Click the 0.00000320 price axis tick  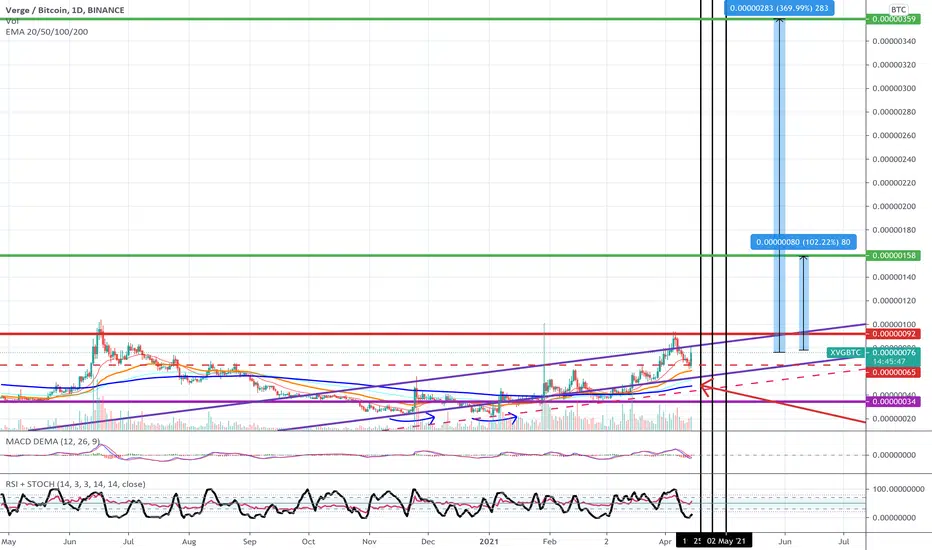click(x=894, y=65)
